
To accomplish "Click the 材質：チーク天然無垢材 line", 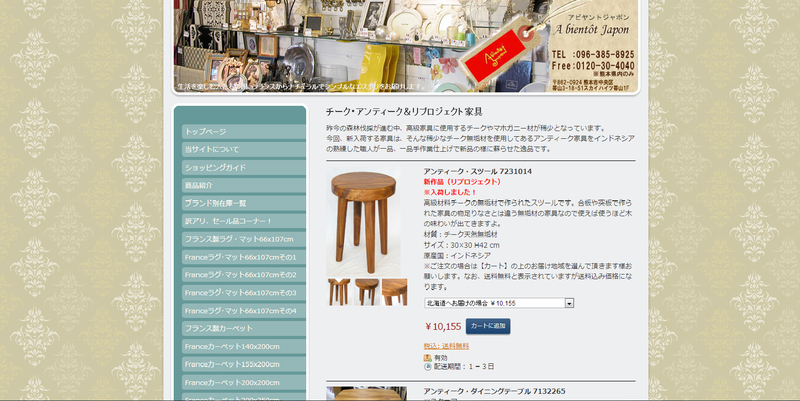I will point(460,235).
